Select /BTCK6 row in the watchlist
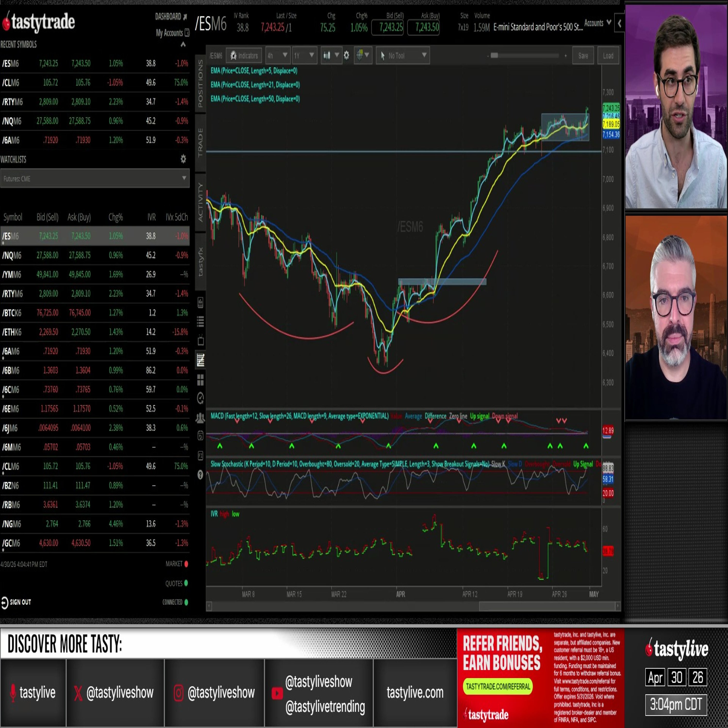This screenshot has height=728, width=728. point(95,313)
